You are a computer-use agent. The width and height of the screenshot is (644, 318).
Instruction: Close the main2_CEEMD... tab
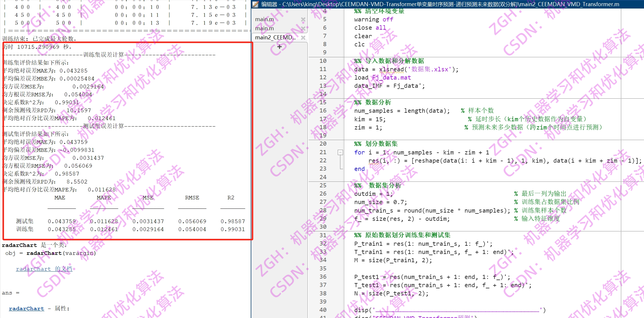303,38
